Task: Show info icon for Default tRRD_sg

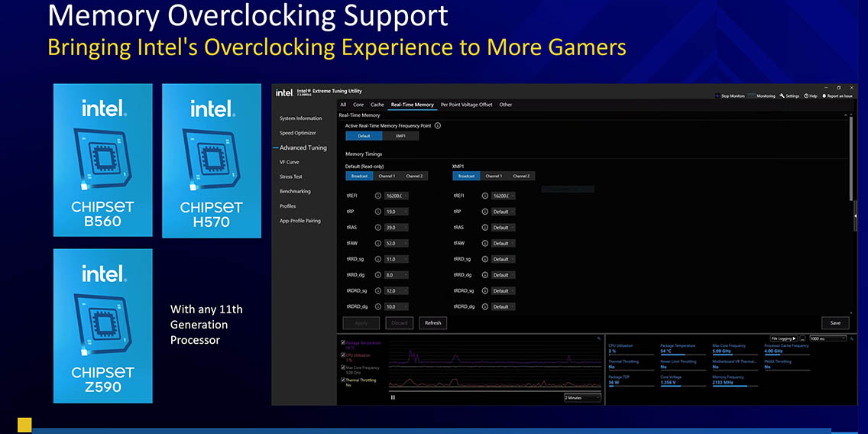Action: pyautogui.click(x=378, y=259)
